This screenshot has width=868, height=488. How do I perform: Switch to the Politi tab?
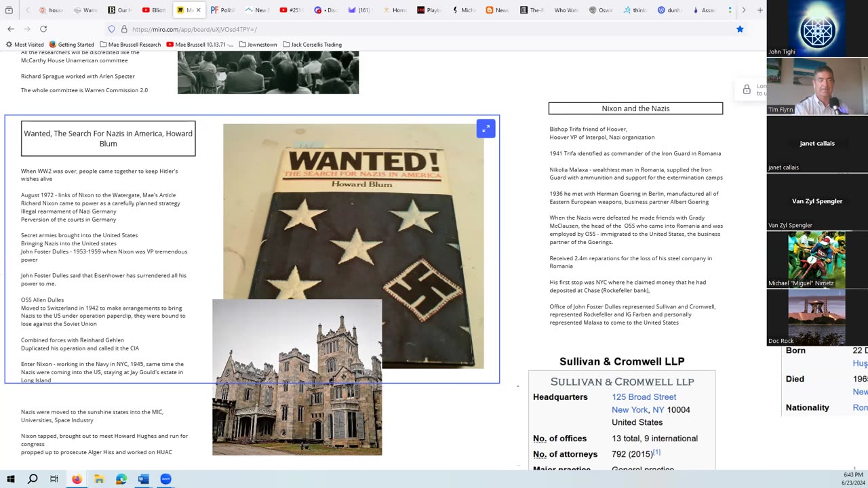coord(222,10)
